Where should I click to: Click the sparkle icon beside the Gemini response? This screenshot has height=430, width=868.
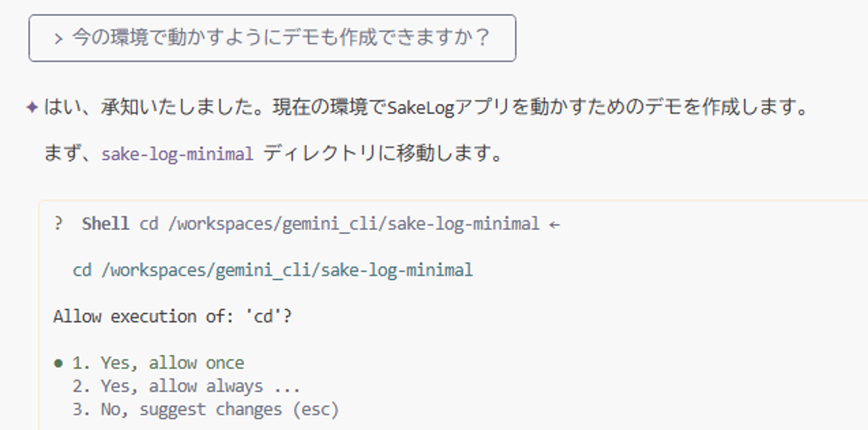point(32,107)
